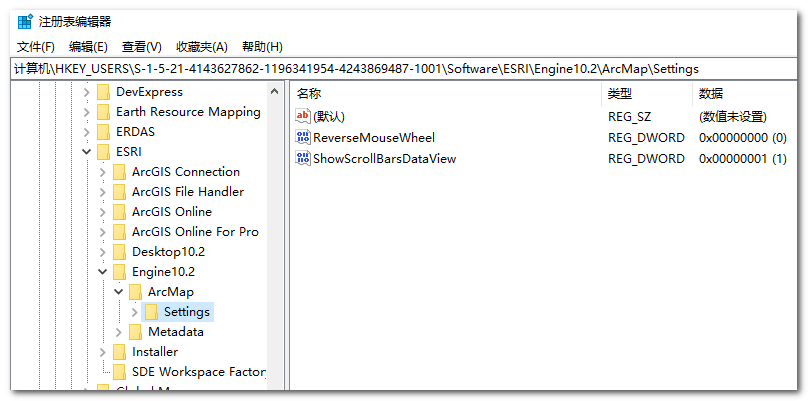Click the 0x00000000 (0) data cell

[x=743, y=138]
